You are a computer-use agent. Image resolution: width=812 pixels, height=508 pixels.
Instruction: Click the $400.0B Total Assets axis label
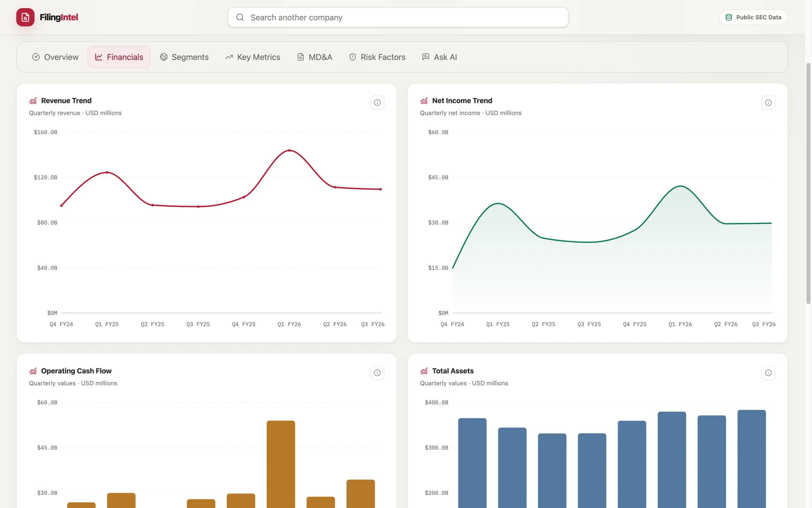(436, 402)
